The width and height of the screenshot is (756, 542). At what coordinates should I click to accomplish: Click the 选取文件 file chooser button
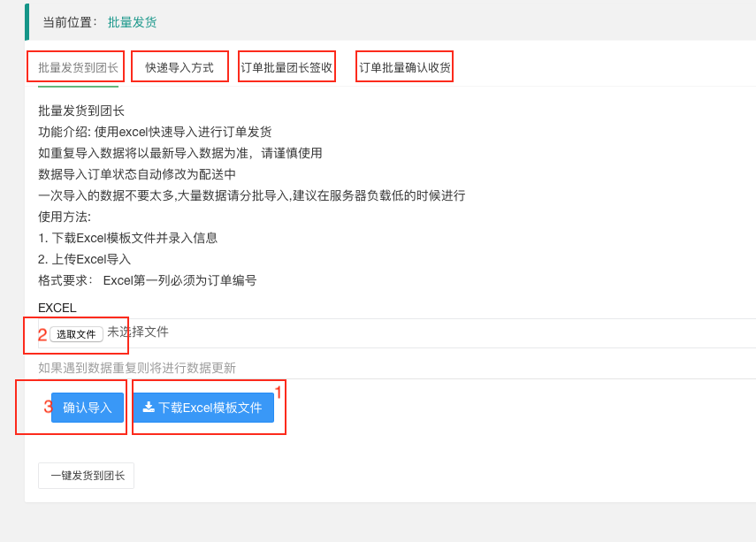(76, 334)
